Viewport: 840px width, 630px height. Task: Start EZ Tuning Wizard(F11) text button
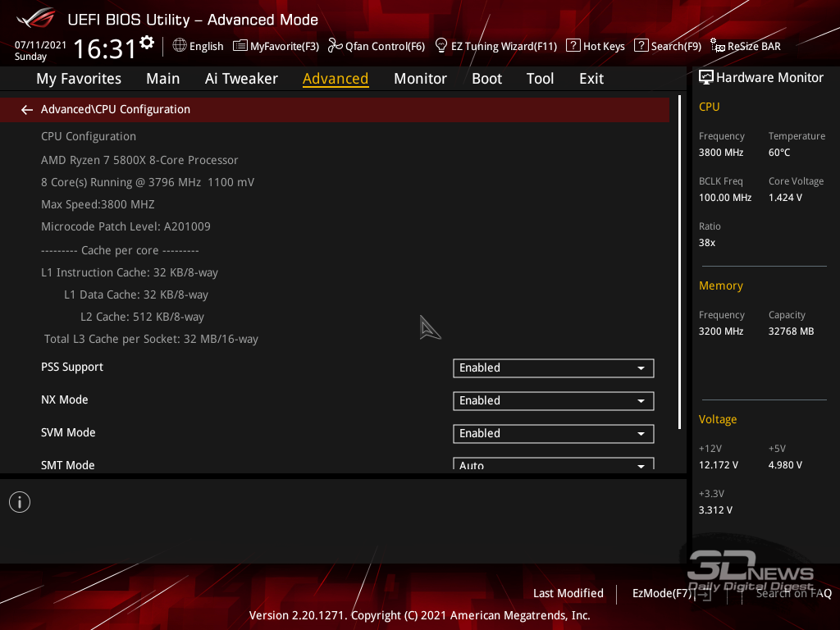click(504, 47)
